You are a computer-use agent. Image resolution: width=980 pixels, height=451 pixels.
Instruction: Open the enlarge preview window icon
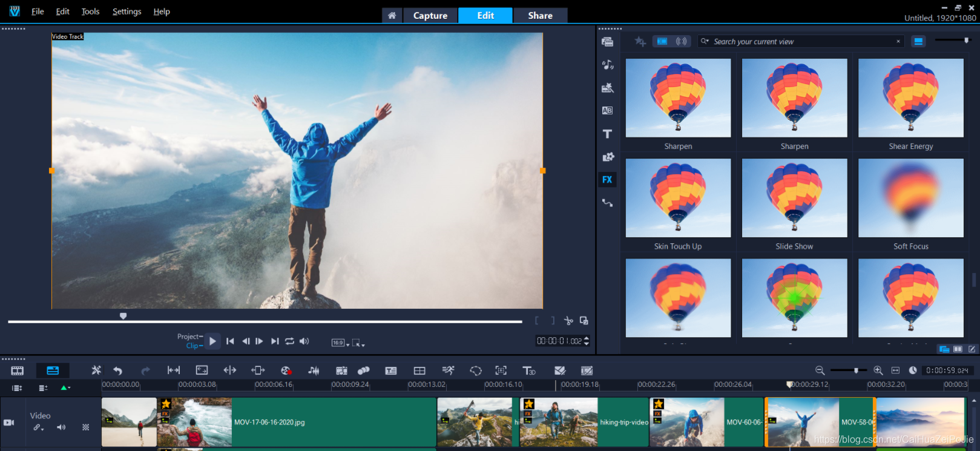(584, 320)
